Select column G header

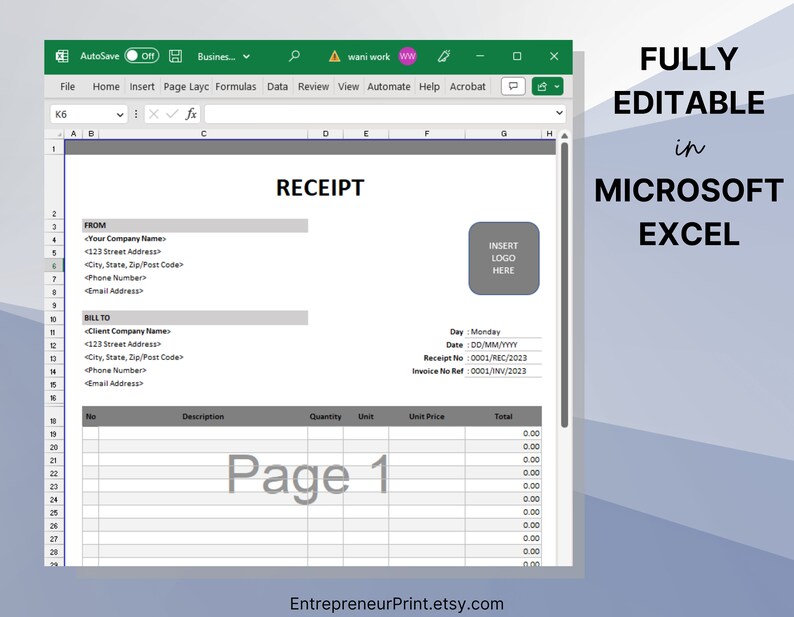(x=504, y=134)
